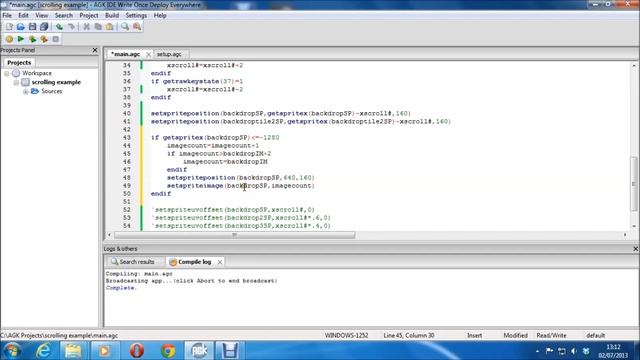Image resolution: width=640 pixels, height=360 pixels.
Task: Click the Replace toolbar icon
Action: [x=137, y=27]
